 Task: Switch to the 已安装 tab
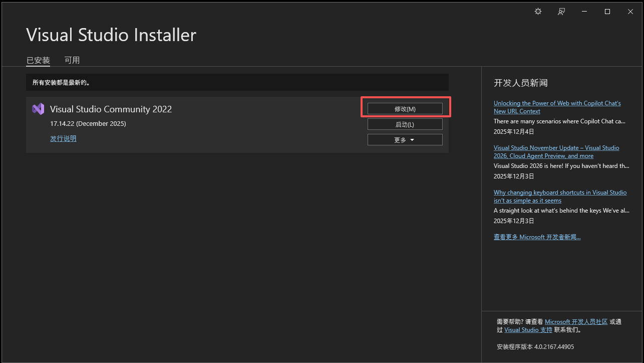click(x=38, y=60)
